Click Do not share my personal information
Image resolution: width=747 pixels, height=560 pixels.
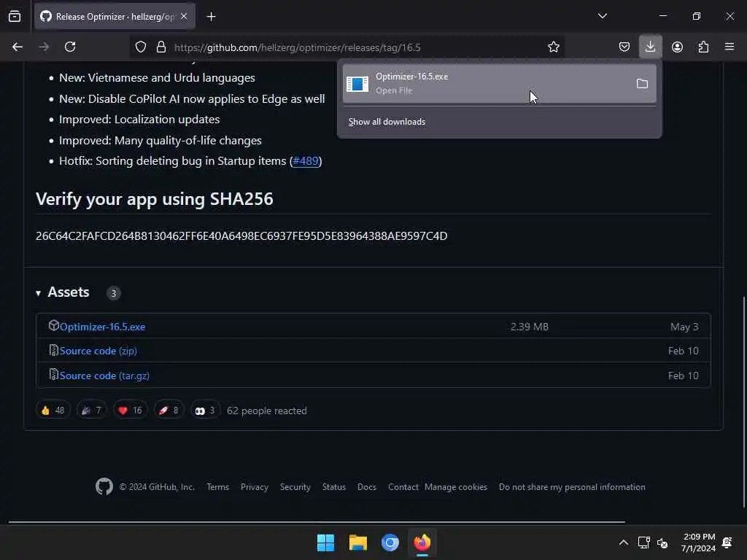coord(572,487)
